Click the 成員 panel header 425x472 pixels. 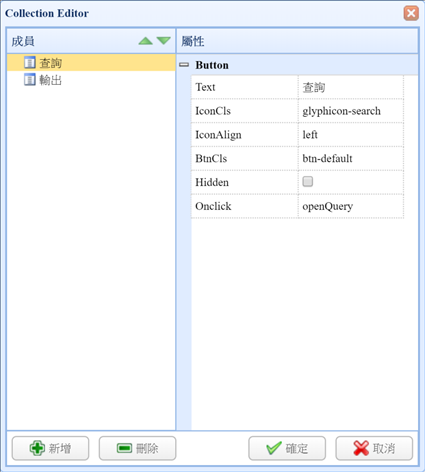click(x=91, y=41)
